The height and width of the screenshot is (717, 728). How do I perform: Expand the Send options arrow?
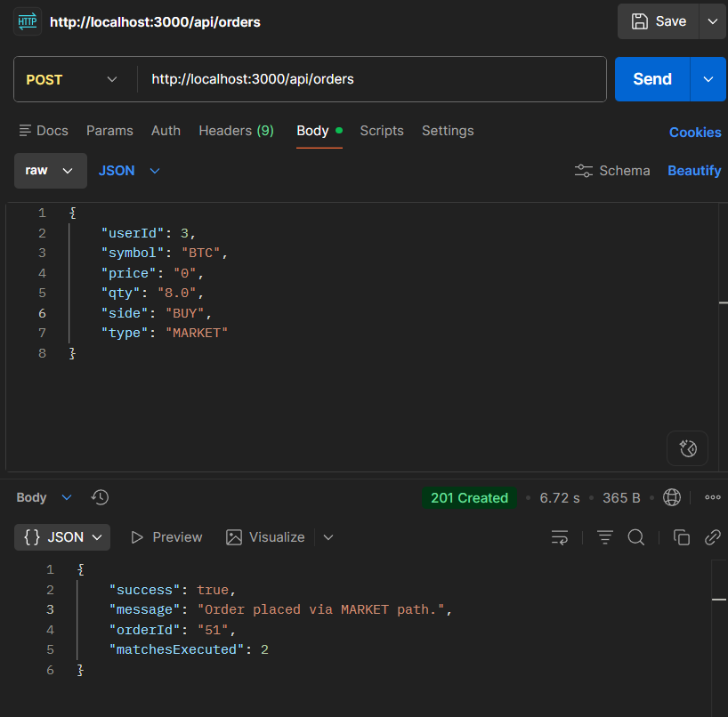point(708,79)
